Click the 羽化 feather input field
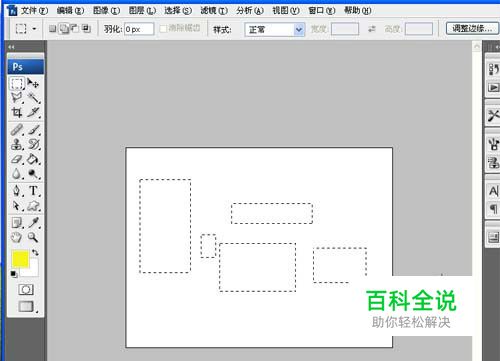The image size is (500, 361). pyautogui.click(x=139, y=29)
